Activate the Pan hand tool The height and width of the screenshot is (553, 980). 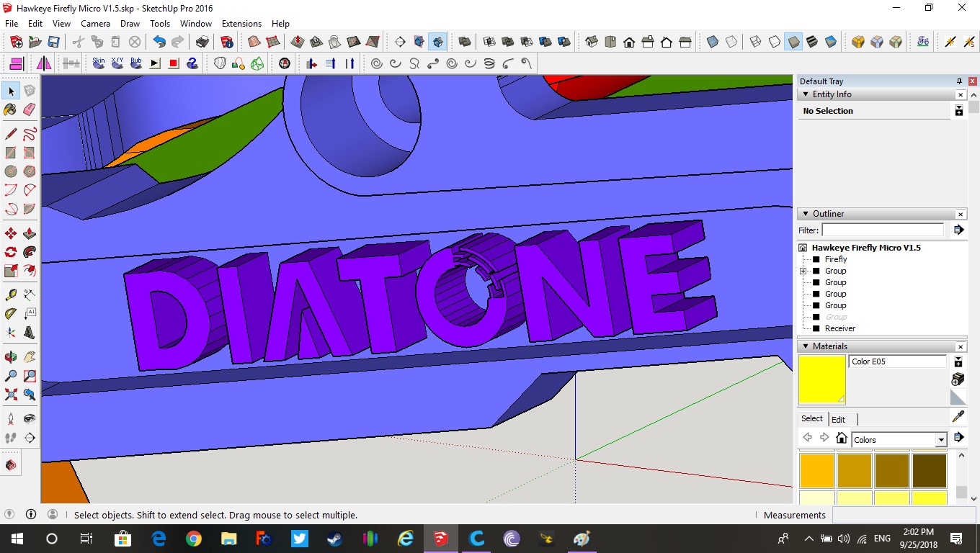point(29,356)
